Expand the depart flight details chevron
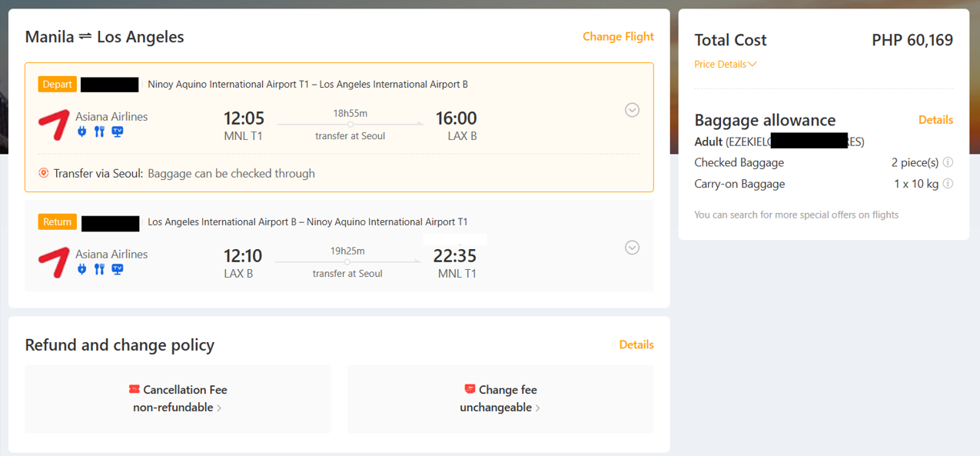The height and width of the screenshot is (456, 980). [632, 110]
